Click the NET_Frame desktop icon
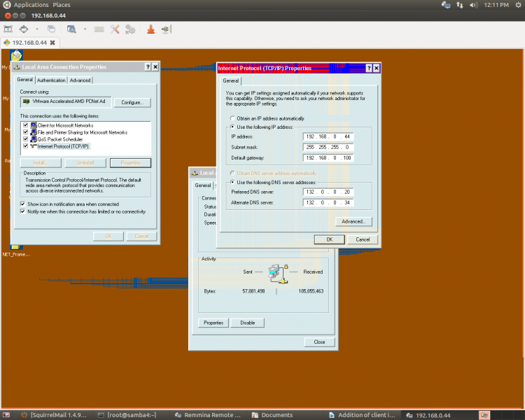 coord(15,251)
